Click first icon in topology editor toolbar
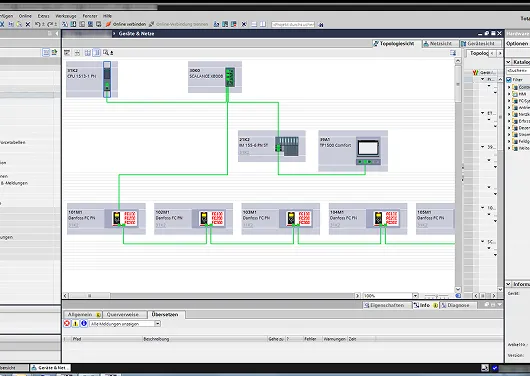 67,53
